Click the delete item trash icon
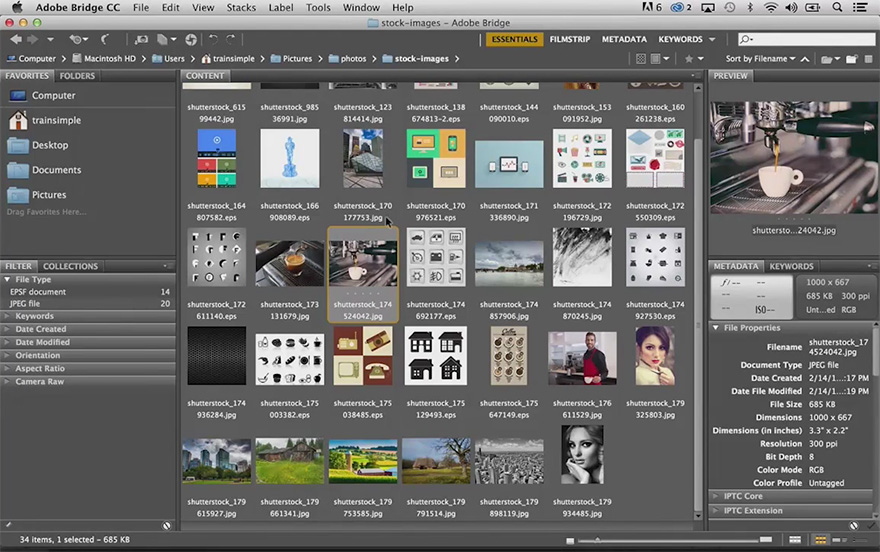 coord(868,59)
